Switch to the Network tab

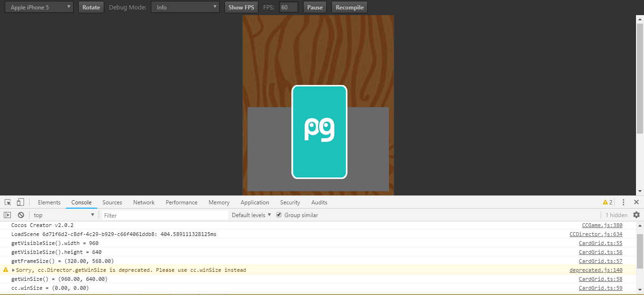point(144,202)
